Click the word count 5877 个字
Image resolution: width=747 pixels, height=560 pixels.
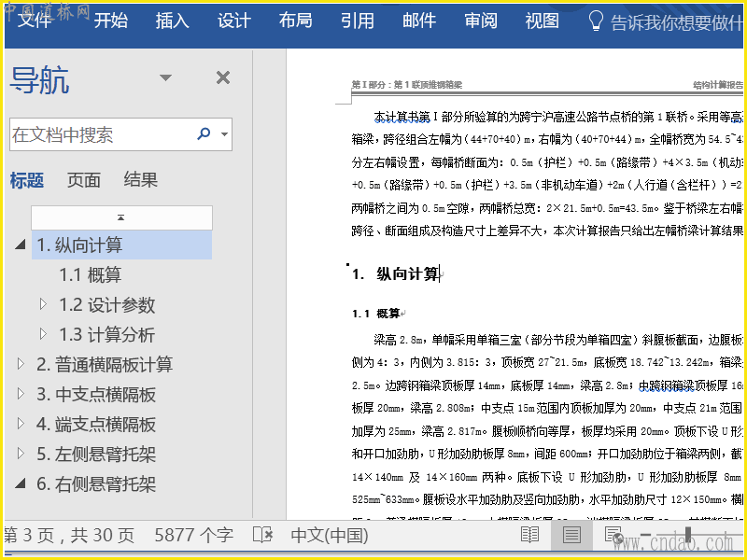[x=194, y=535]
